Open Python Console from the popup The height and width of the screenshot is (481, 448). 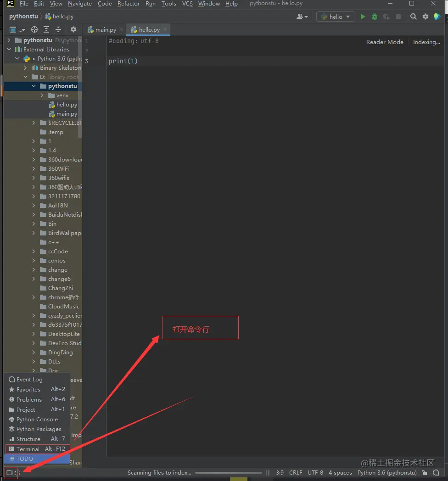tap(38, 419)
